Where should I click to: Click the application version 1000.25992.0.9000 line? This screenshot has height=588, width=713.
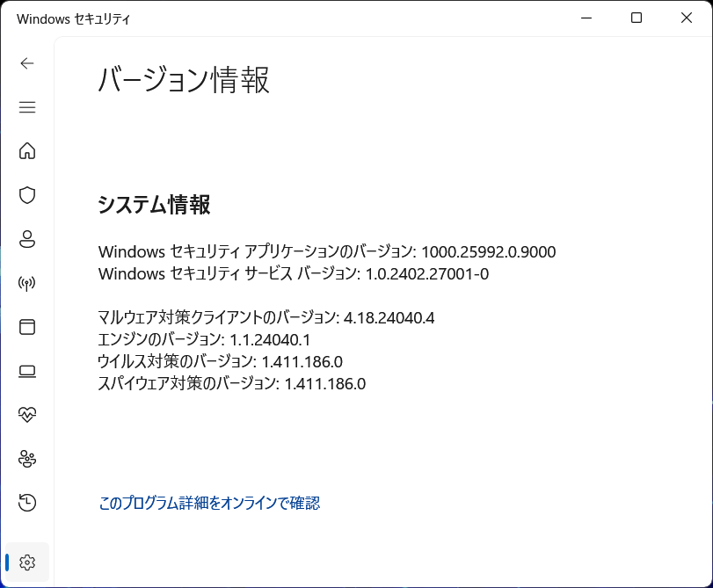327,251
